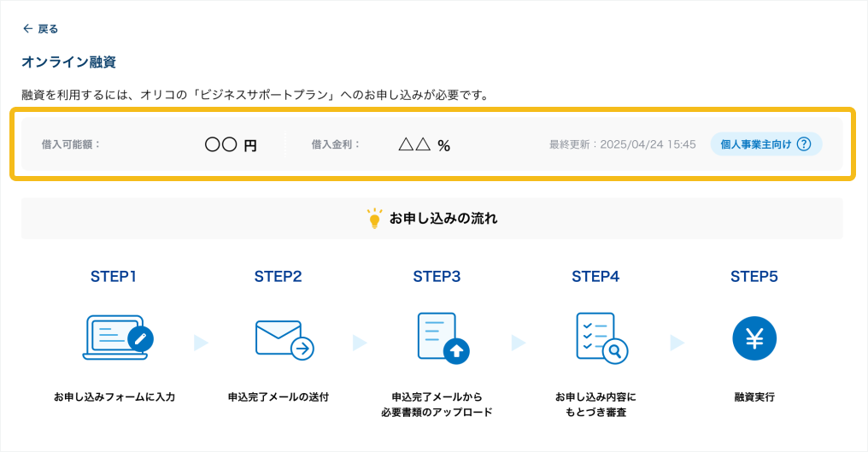The width and height of the screenshot is (868, 452).
Task: Click the back arrow icon
Action: (x=27, y=29)
